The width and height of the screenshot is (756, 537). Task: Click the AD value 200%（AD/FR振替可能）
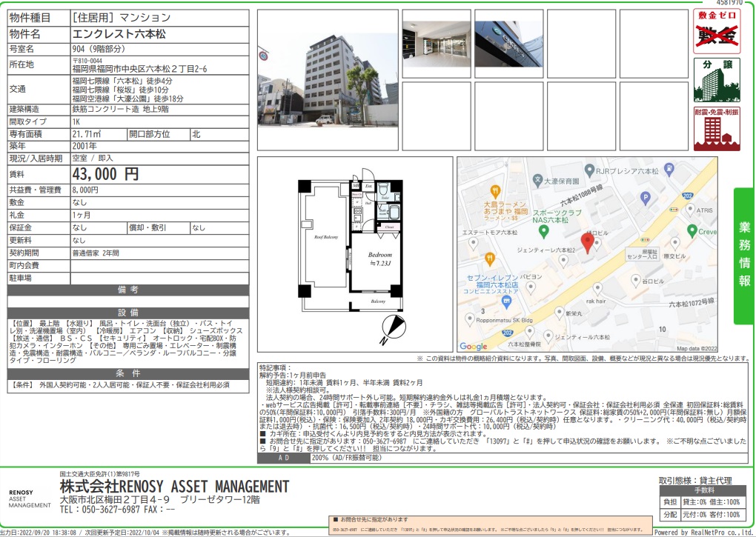click(x=347, y=458)
